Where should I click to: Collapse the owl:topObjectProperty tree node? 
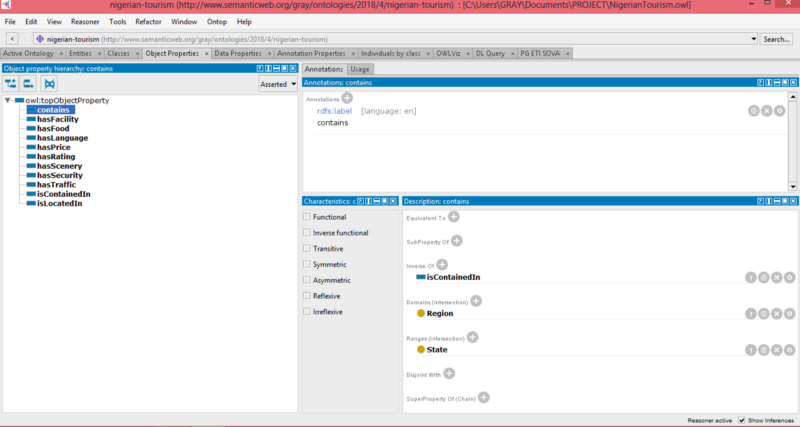point(8,101)
